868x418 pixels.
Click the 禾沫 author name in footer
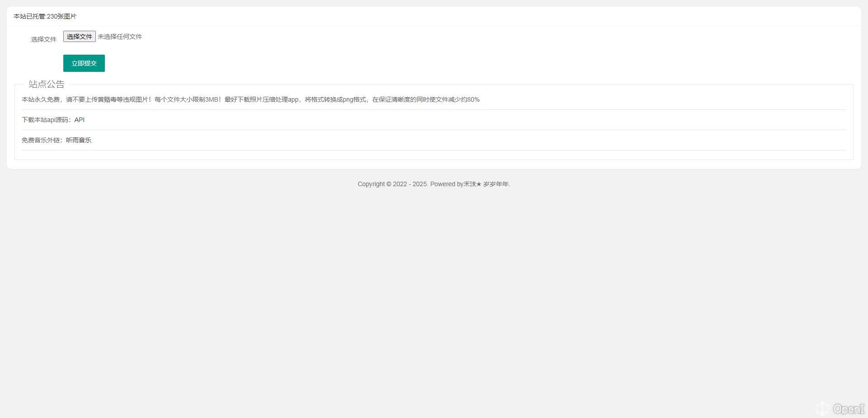pyautogui.click(x=470, y=184)
